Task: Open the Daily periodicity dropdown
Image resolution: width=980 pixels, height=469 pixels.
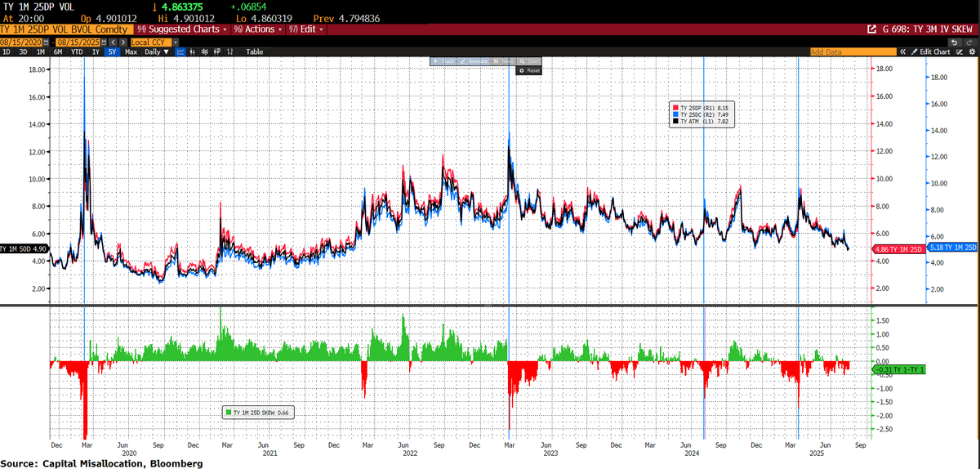Action: tap(157, 51)
